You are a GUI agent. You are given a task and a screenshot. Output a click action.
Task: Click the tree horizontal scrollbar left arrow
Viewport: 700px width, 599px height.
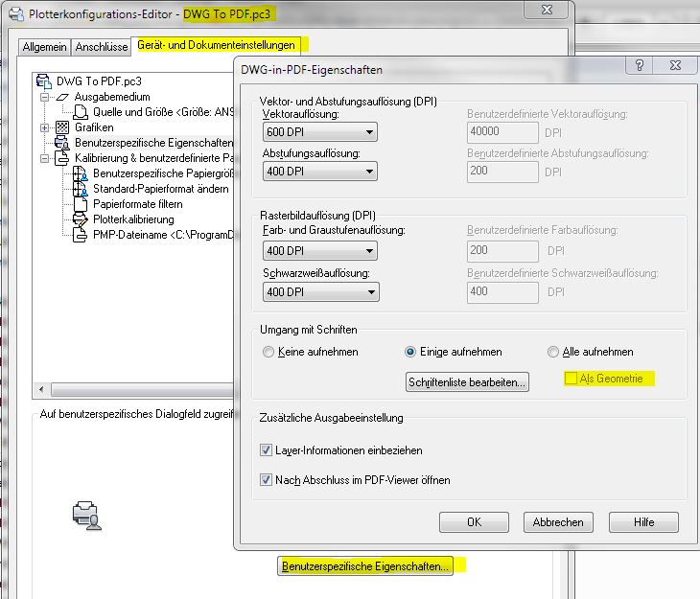41,390
